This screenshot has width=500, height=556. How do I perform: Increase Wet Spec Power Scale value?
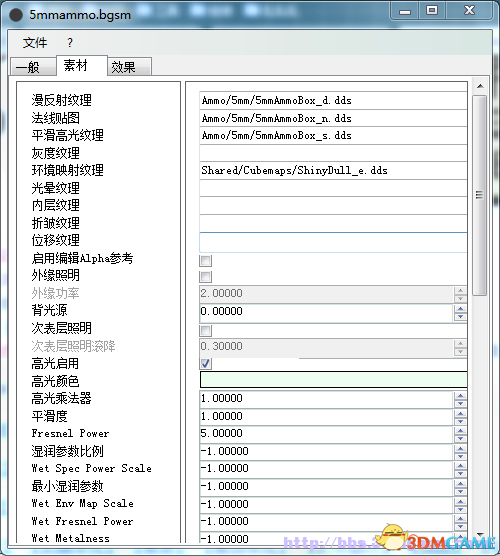[460, 466]
